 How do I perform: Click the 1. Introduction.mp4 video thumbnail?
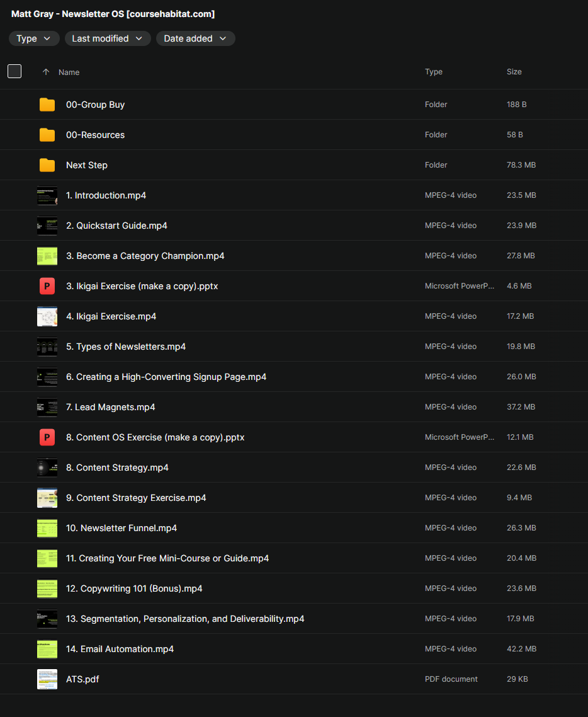pyautogui.click(x=47, y=195)
